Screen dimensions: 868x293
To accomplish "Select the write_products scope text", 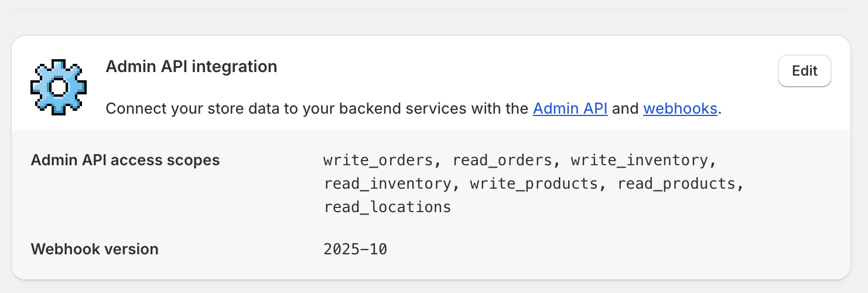I will pyautogui.click(x=533, y=183).
